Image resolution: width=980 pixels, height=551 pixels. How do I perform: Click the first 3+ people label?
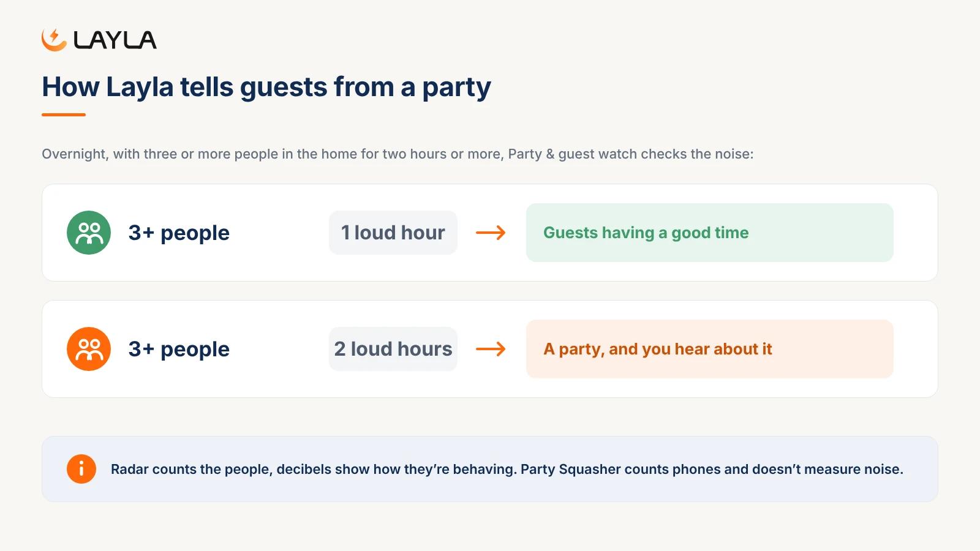(x=179, y=233)
